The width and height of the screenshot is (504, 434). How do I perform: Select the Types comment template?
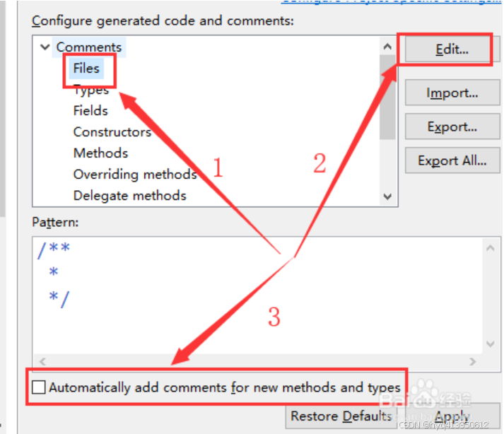(x=91, y=90)
